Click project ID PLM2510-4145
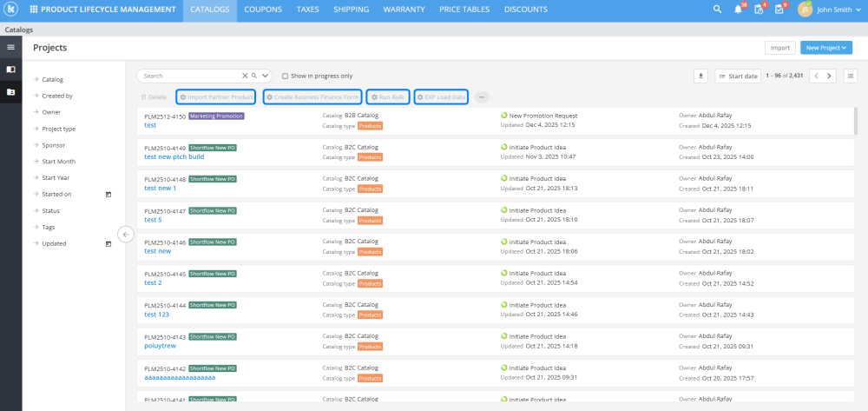Viewport: 868px width, 411px height. point(164,275)
